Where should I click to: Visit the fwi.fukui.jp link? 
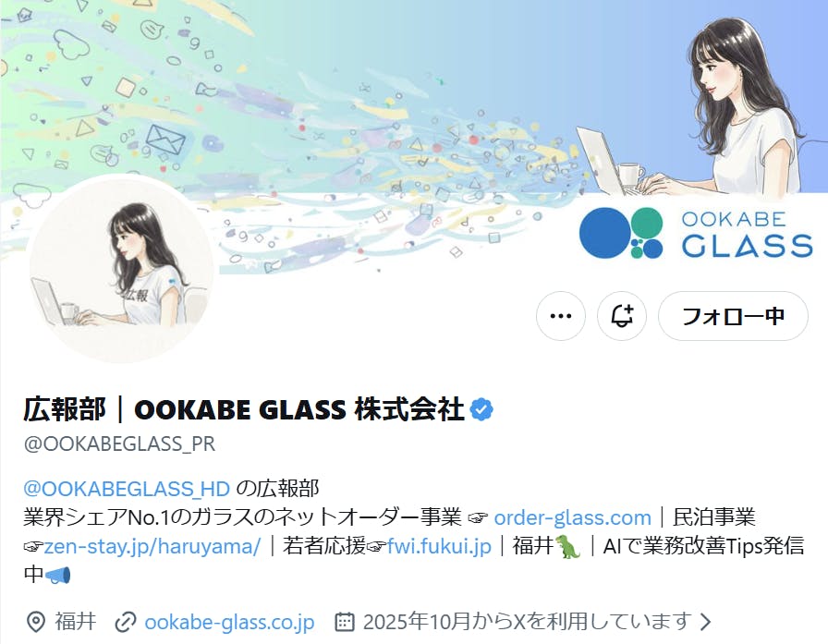click(439, 546)
